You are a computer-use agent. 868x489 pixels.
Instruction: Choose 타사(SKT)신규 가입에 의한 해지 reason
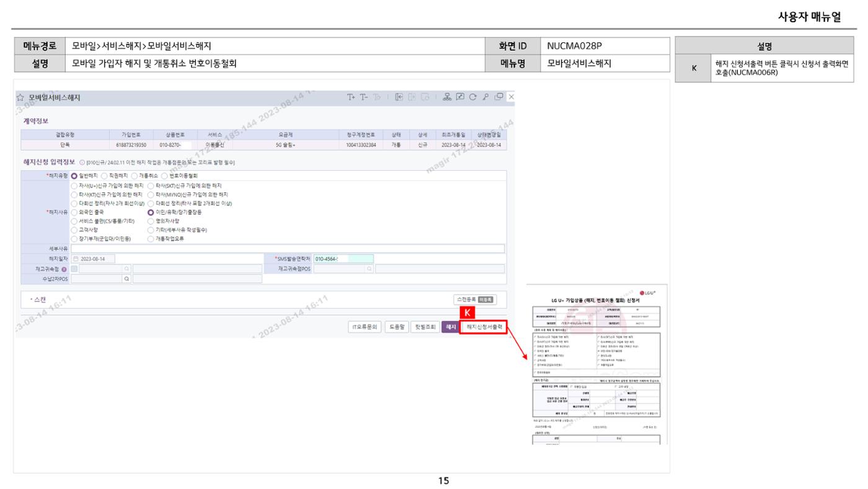(x=151, y=186)
